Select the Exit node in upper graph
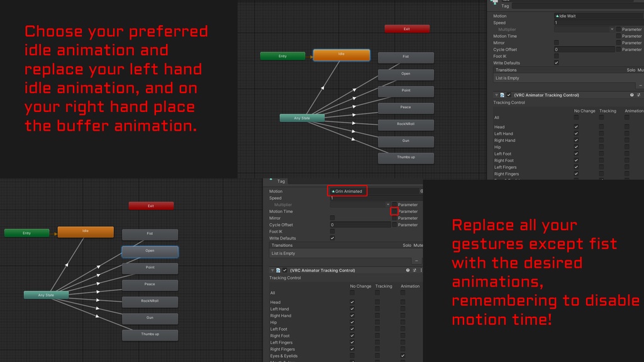 pos(407,29)
